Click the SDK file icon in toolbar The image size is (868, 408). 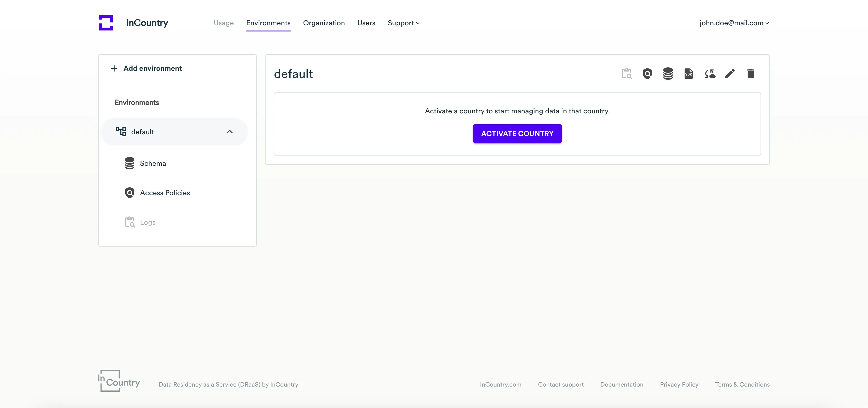(x=688, y=74)
